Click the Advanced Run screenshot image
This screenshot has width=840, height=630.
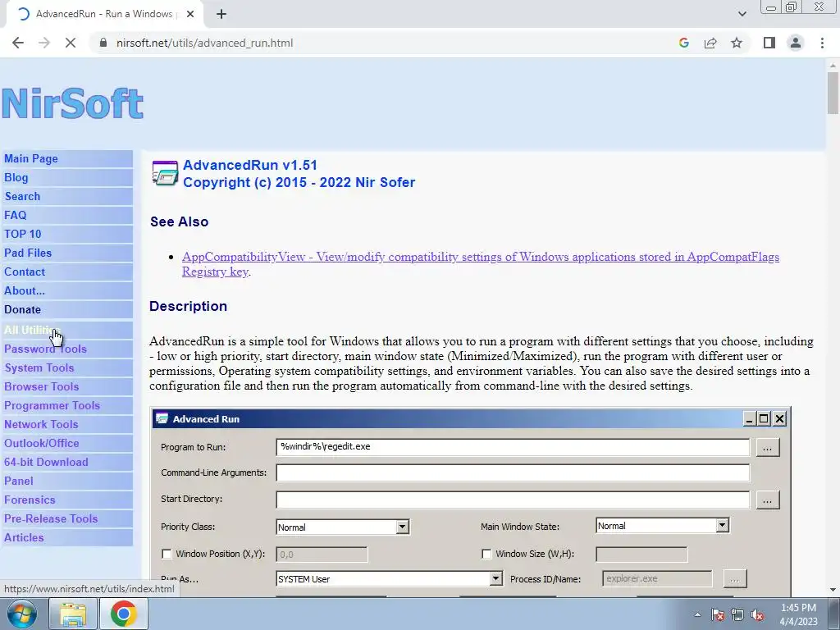471,502
